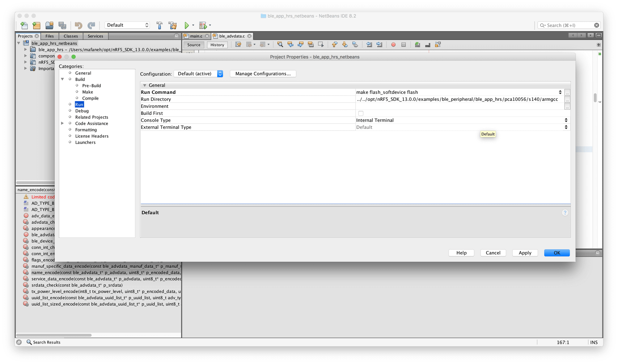This screenshot has width=618, height=364.
Task: Toggle a bookmark using the bookmark icon
Action: pos(355,44)
